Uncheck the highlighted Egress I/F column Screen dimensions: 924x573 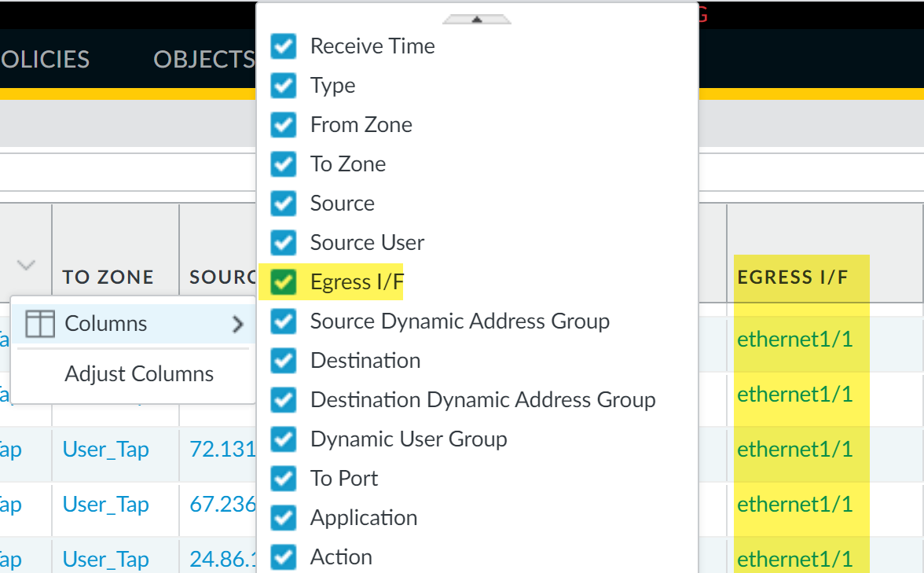pos(283,281)
